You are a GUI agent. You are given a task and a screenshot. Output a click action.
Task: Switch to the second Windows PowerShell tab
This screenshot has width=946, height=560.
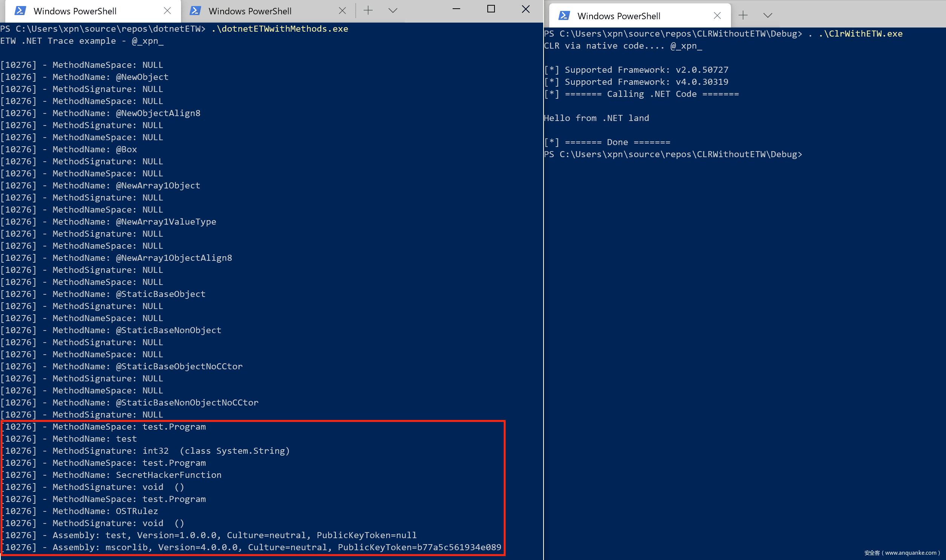(x=250, y=11)
